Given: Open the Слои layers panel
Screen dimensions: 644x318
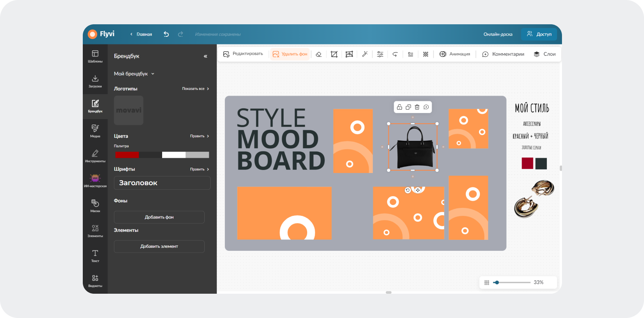Looking at the screenshot, I should click(545, 54).
